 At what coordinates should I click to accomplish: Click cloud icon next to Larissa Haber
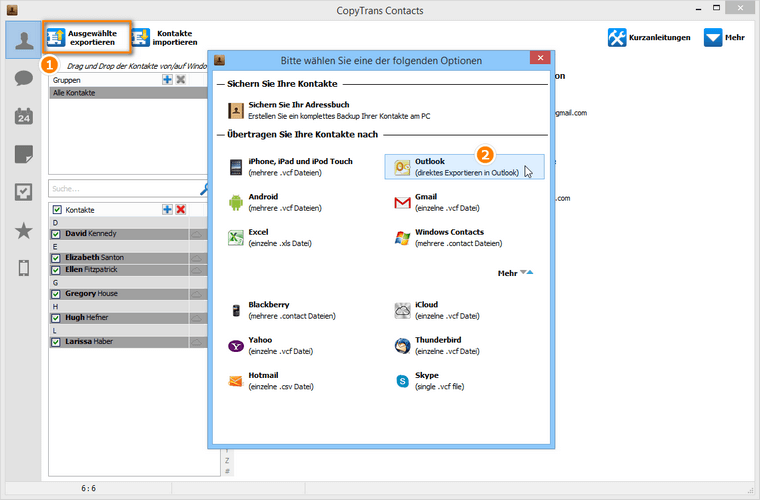196,342
